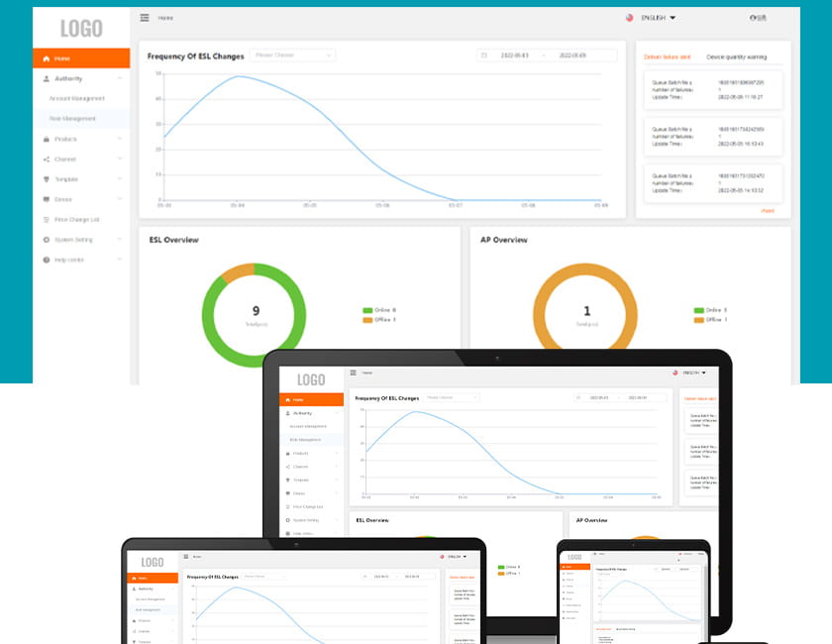Toggle the Online legend in the top AP Overview
The height and width of the screenshot is (644, 832).
click(x=710, y=310)
